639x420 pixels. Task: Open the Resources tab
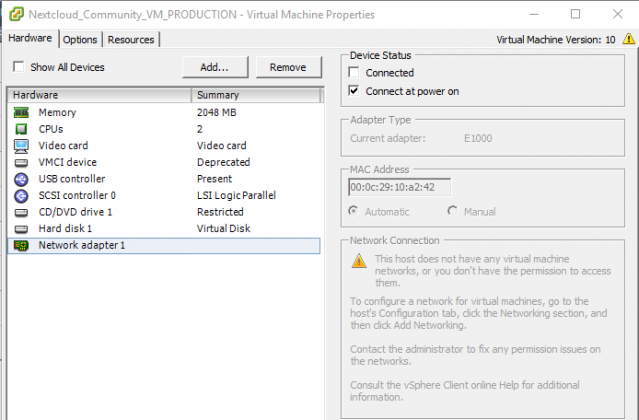131,40
